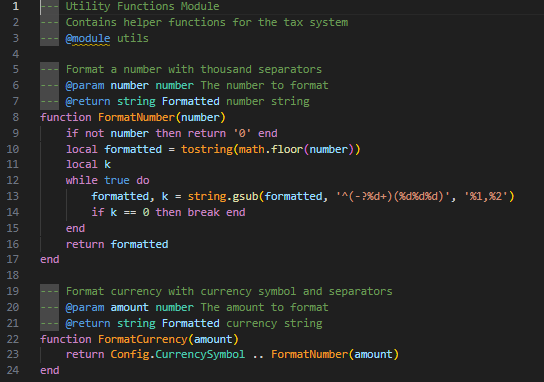Screen dimensions: 544x382
Task: Click '@param' on line 20
Action: [85, 307]
